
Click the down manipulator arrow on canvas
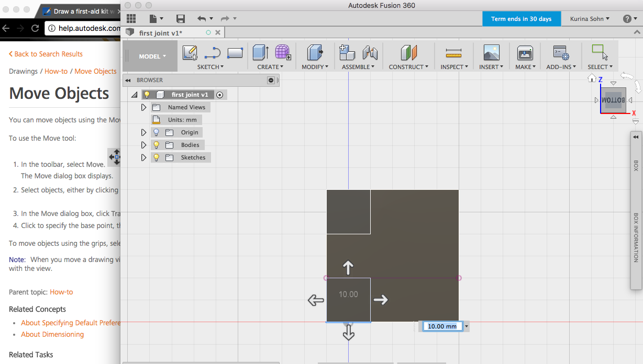(x=348, y=334)
